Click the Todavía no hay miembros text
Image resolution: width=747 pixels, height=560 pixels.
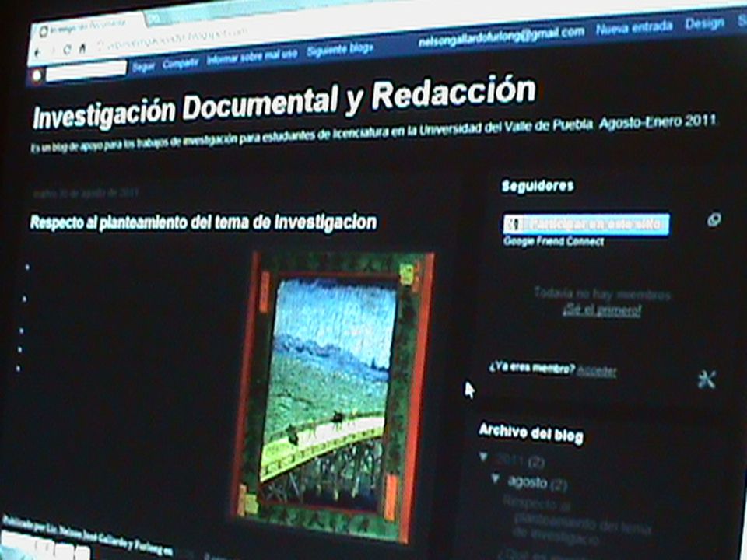click(x=601, y=293)
